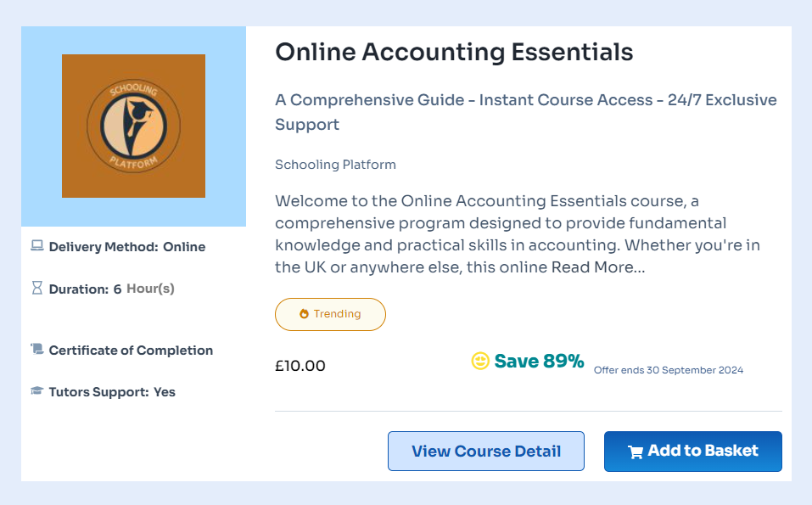Click the Schooling Platform provider name
812x505 pixels.
tap(335, 165)
